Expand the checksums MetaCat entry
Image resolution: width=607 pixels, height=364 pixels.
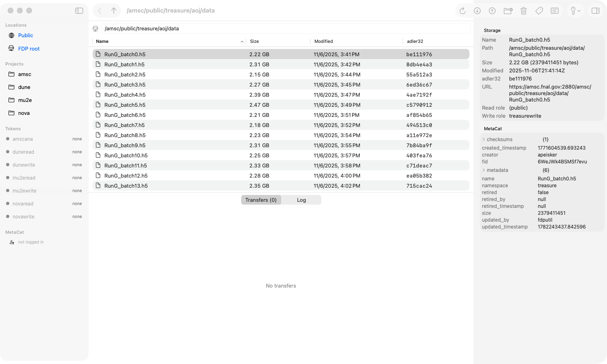[484, 140]
